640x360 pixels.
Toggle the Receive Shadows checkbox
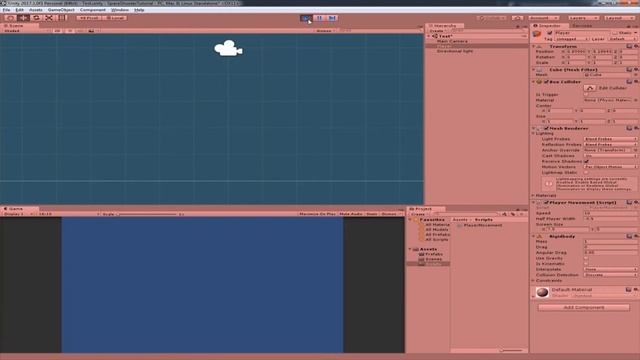point(587,161)
